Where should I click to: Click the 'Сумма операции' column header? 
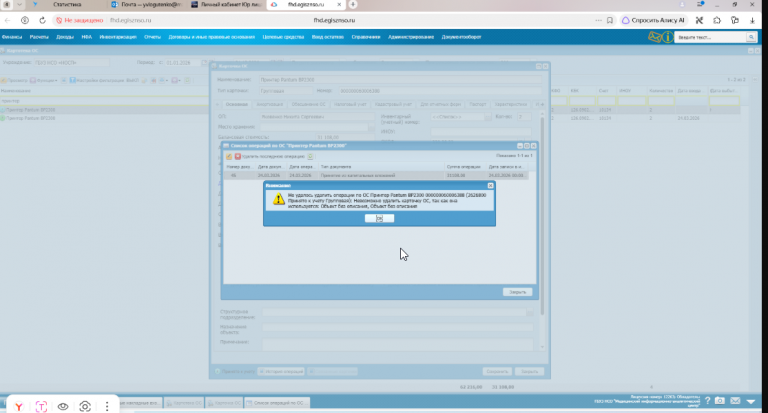(x=465, y=167)
